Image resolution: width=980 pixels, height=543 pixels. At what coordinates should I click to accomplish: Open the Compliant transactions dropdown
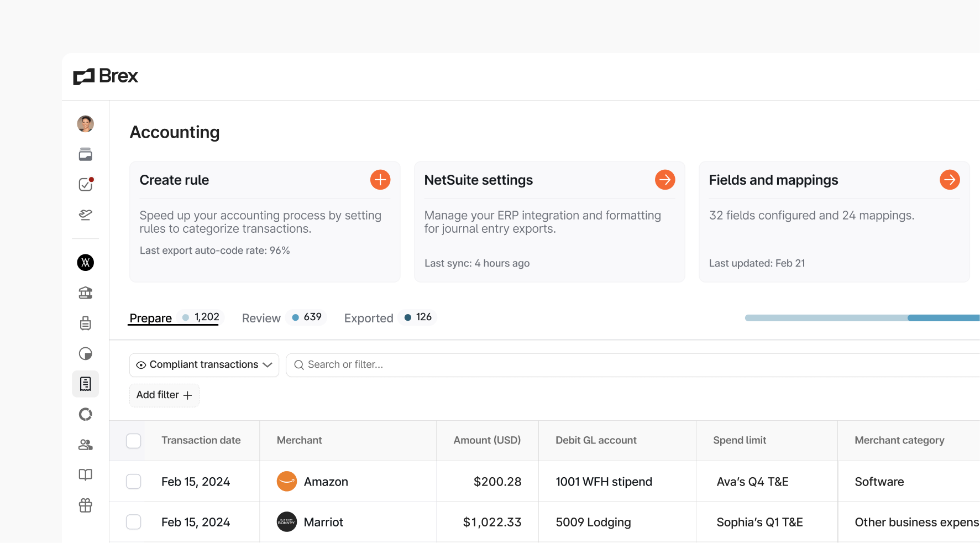pos(203,364)
